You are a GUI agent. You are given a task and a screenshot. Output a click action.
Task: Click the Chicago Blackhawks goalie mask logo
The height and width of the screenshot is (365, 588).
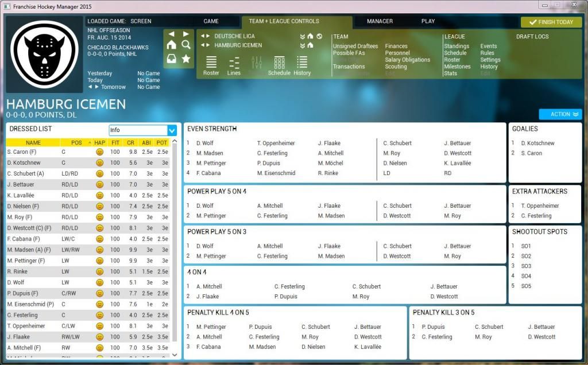point(44,54)
